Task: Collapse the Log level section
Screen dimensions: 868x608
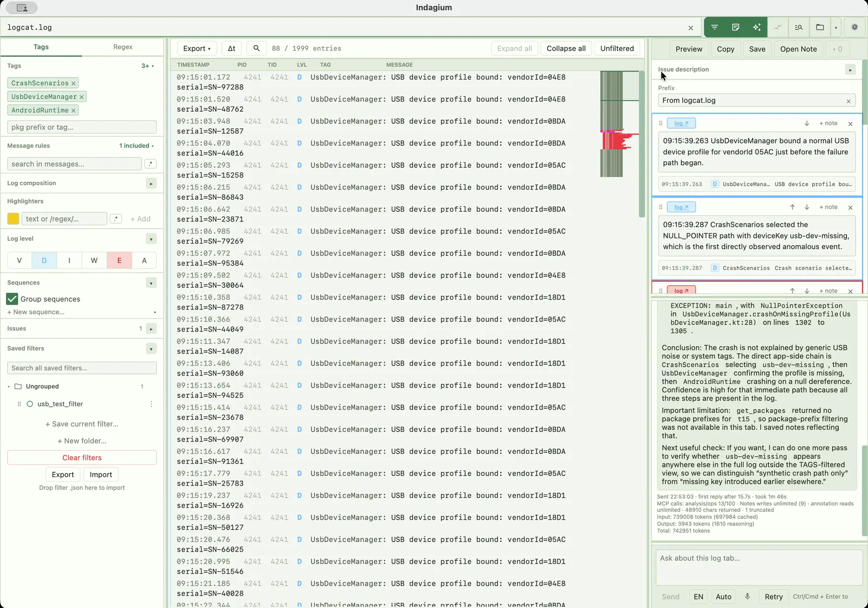Action: pos(151,239)
